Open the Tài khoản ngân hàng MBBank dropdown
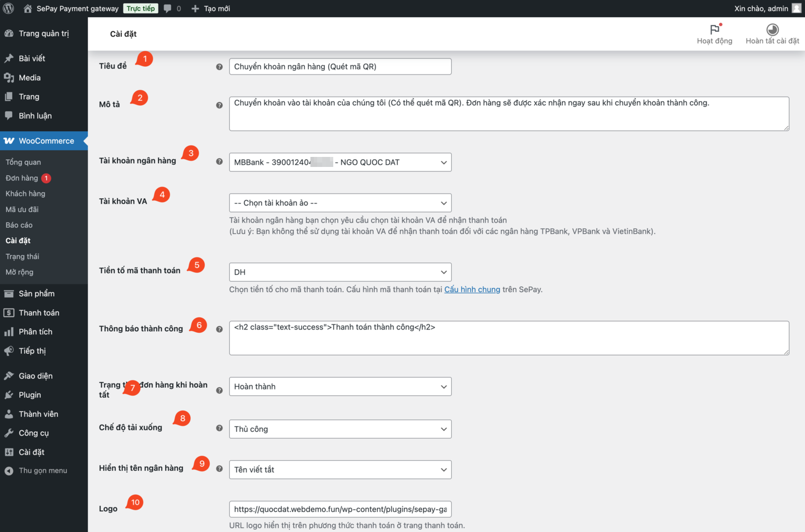 pyautogui.click(x=340, y=162)
